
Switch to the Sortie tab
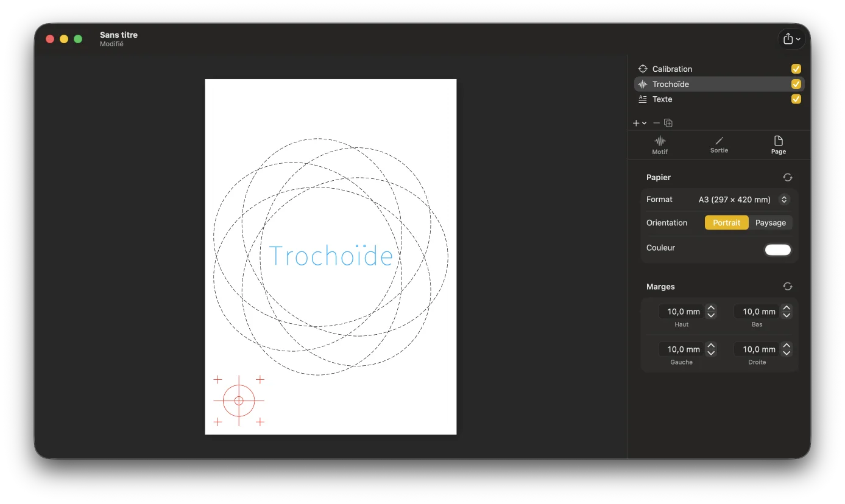(719, 145)
